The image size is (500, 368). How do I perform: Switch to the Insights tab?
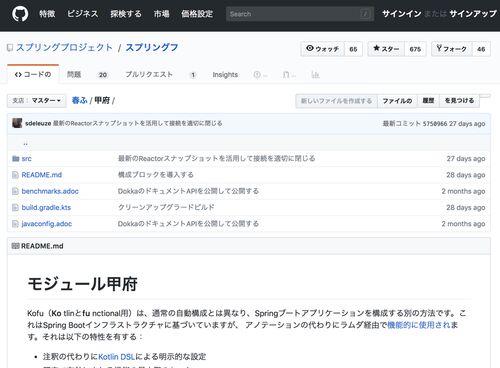[x=225, y=75]
